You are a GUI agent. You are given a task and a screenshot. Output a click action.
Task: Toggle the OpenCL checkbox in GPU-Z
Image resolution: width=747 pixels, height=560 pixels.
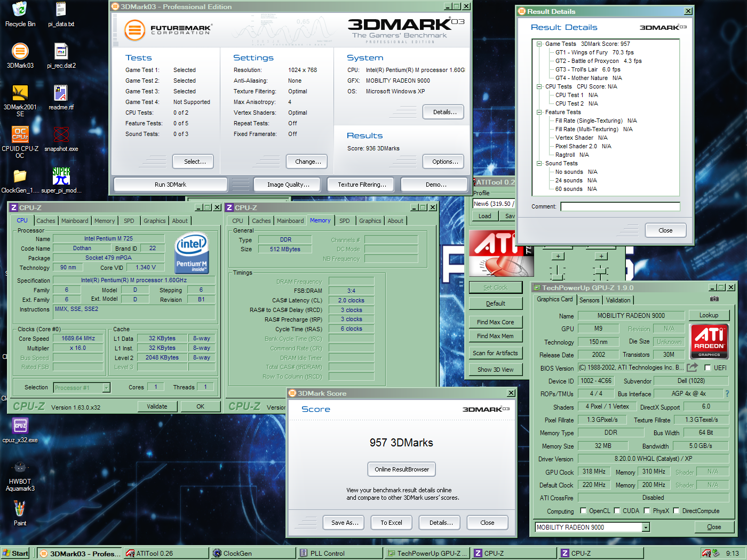pyautogui.click(x=583, y=511)
